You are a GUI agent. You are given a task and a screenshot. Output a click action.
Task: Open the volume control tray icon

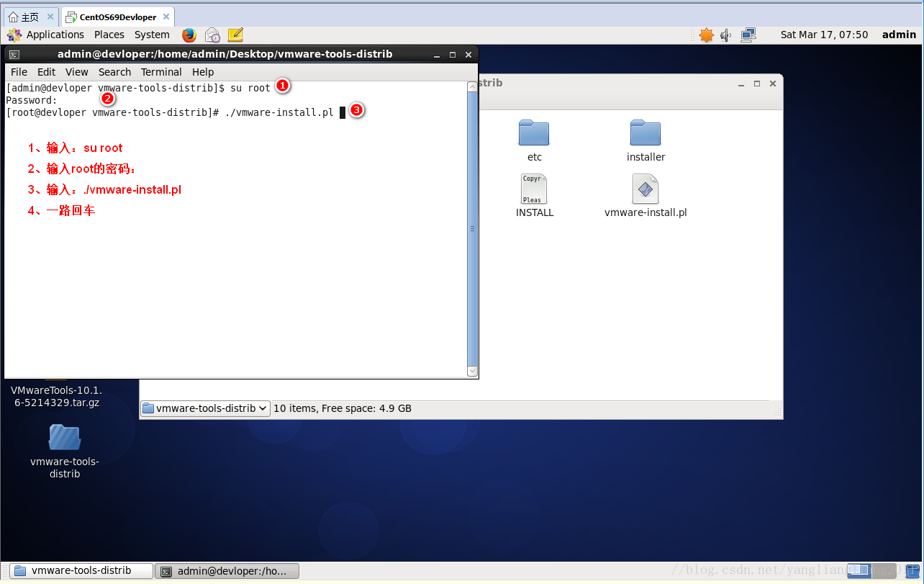point(726,35)
